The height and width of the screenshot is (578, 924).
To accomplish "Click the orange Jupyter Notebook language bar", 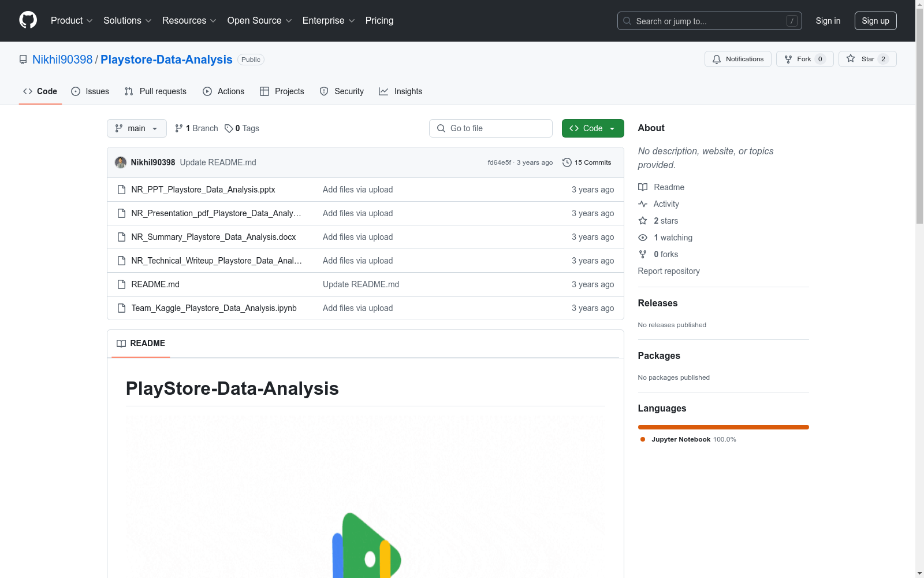I will click(724, 427).
